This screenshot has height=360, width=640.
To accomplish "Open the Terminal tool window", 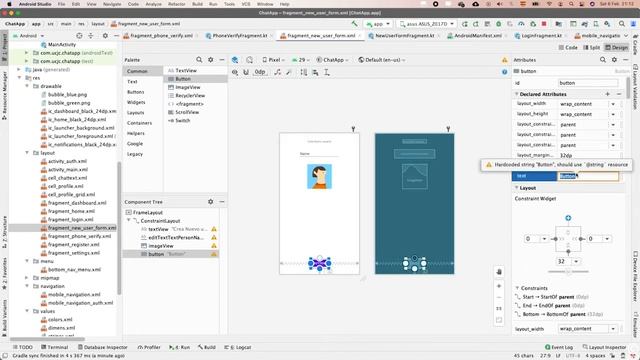I will pyautogui.click(x=54, y=347).
